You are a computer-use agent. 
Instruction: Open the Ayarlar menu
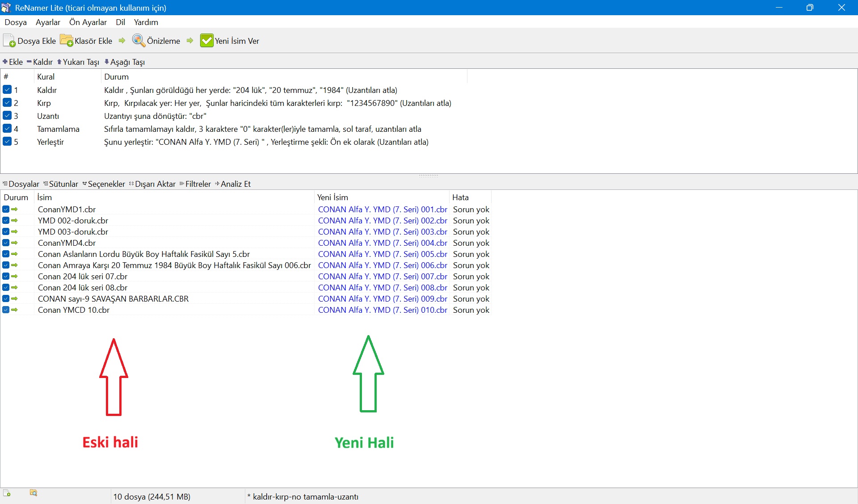(x=48, y=22)
